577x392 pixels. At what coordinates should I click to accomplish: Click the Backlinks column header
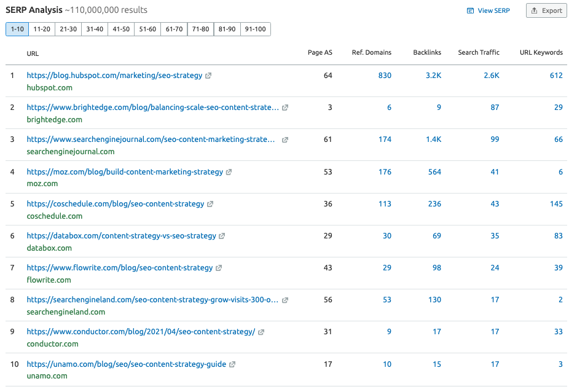[427, 53]
